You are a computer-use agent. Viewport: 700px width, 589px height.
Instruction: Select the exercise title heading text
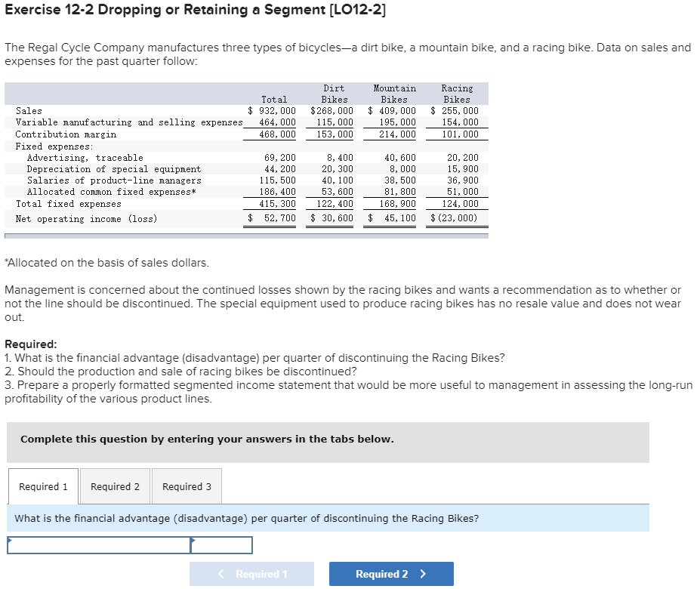pos(195,9)
